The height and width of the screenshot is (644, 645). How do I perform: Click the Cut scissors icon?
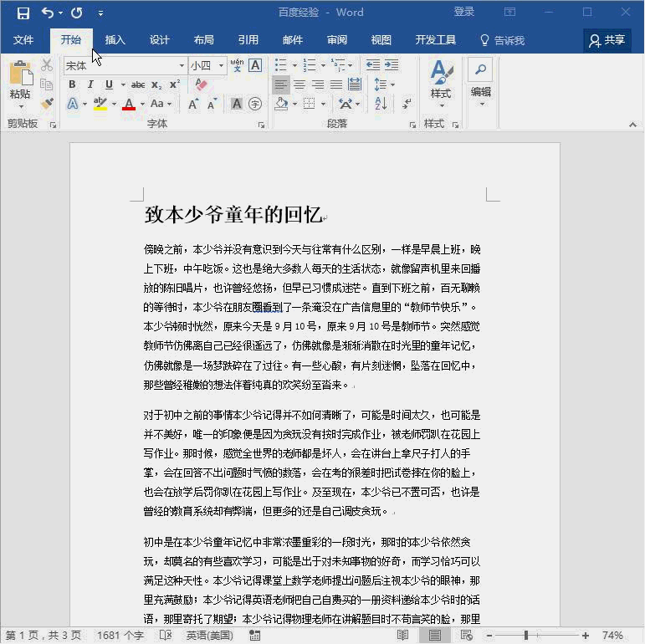click(47, 65)
